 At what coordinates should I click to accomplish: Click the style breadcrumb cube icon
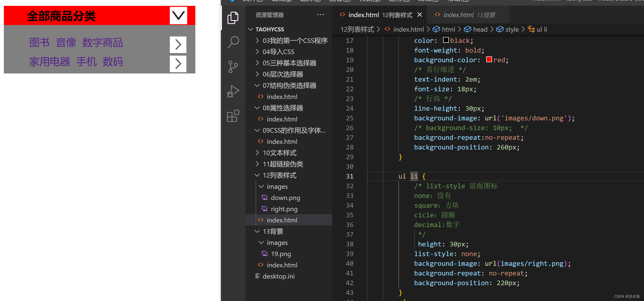click(x=500, y=29)
